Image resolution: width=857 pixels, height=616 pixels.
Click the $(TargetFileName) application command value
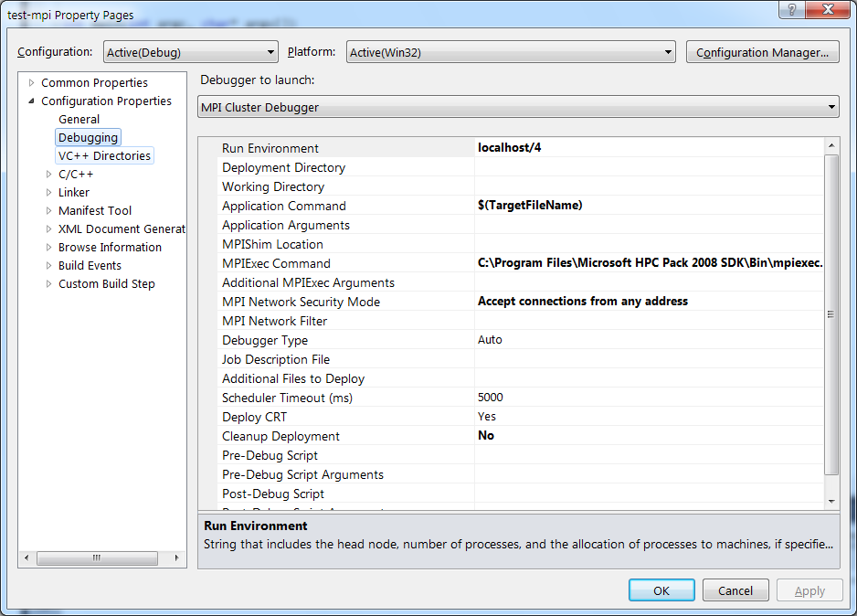(x=530, y=205)
